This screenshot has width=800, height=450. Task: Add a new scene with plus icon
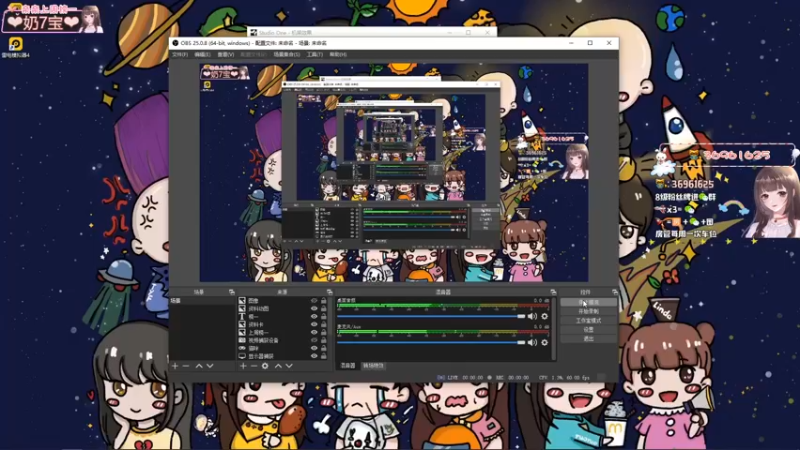[x=175, y=366]
